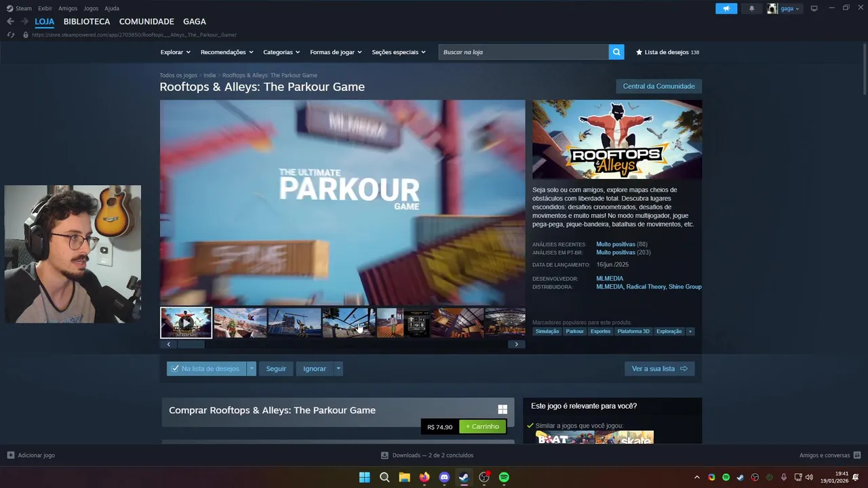Viewport: 868px width, 488px height.
Task: Expand Formas de jogar menu
Action: click(x=336, y=52)
